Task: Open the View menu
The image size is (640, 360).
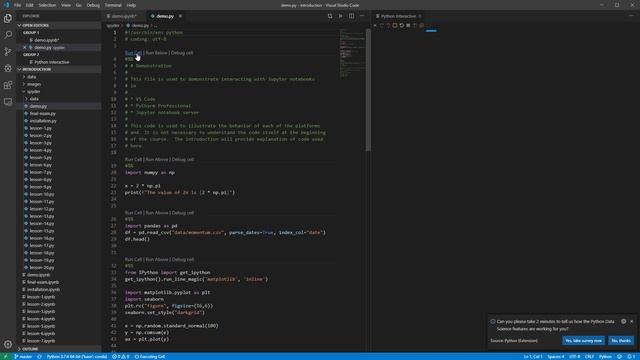Action: click(x=66, y=5)
